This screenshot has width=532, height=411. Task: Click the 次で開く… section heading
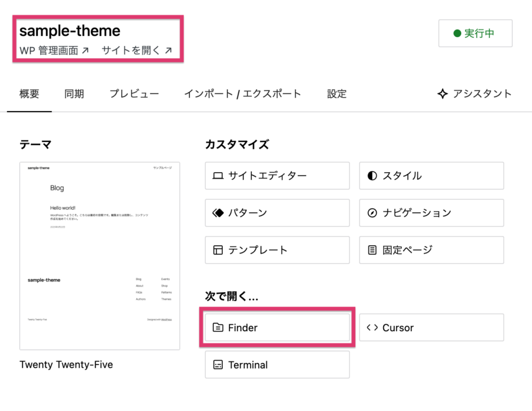231,296
